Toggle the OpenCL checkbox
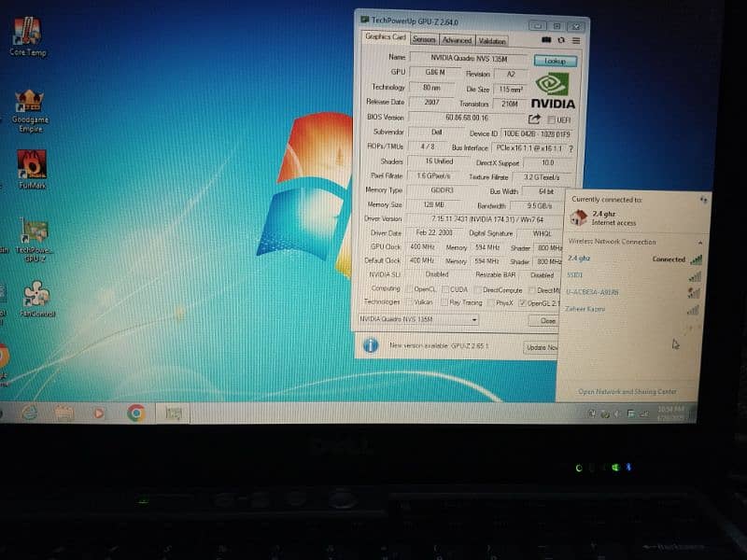Viewport: 747px width, 560px height. (x=409, y=289)
